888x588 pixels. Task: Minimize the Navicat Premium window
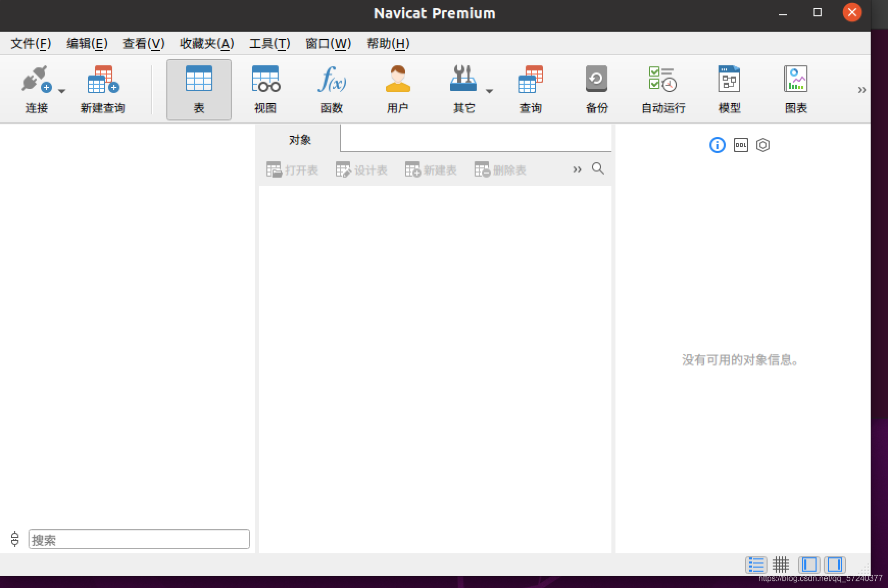click(x=783, y=13)
